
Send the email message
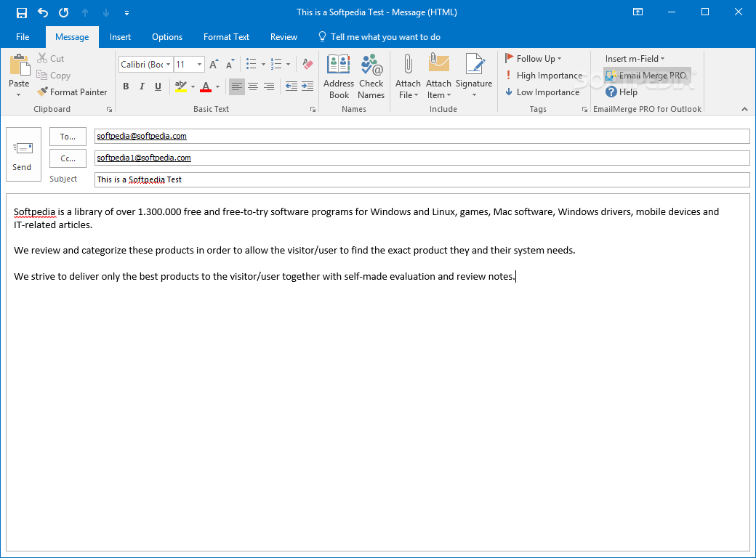tap(23, 154)
